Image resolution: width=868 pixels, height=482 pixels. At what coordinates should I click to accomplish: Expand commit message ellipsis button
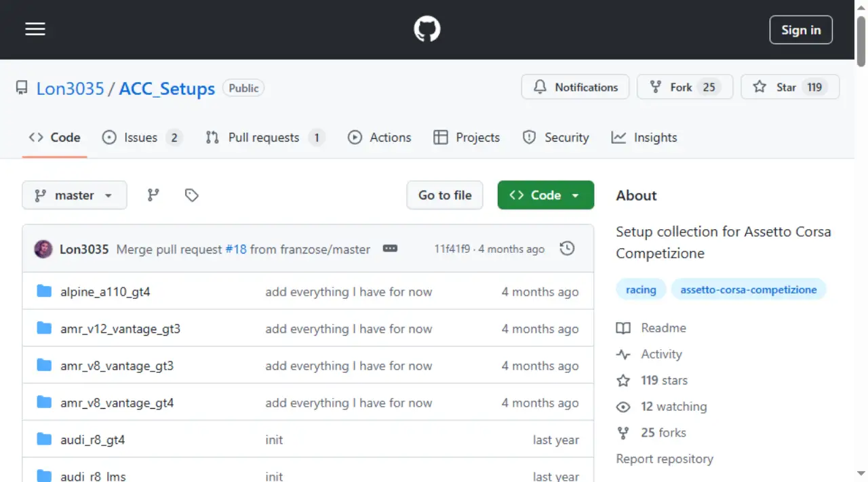(390, 249)
